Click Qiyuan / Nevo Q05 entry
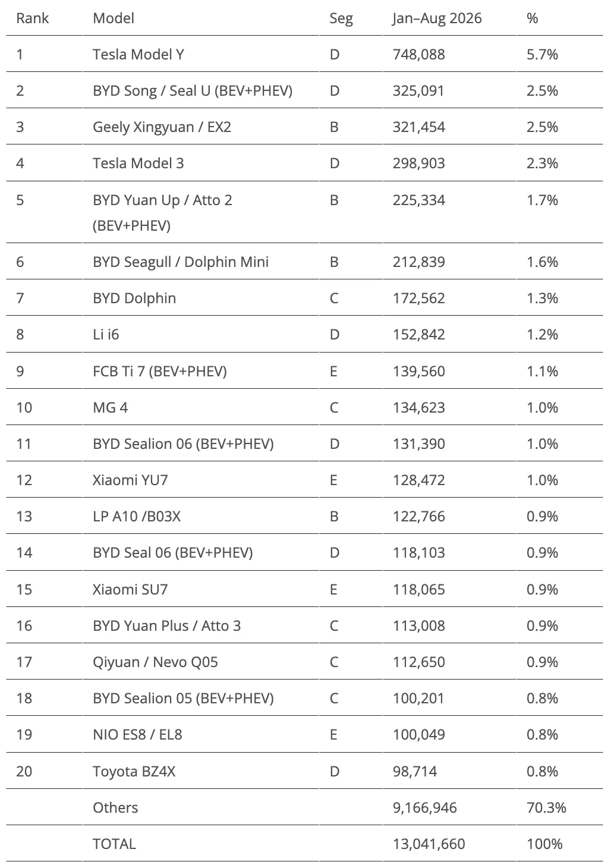This screenshot has height=868, width=611. 155,662
